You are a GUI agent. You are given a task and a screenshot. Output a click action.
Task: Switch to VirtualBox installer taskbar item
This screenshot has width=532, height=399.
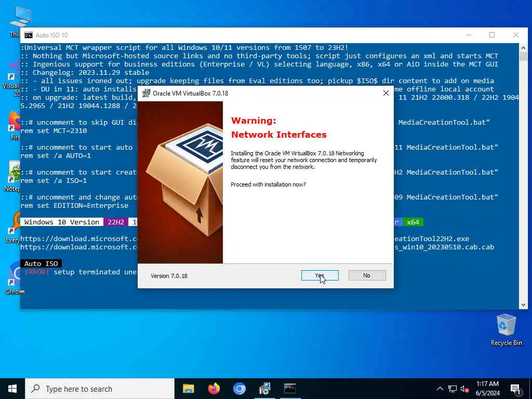tap(264, 389)
